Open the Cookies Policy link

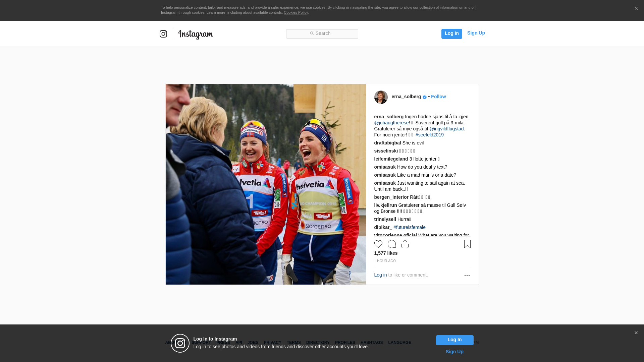coord(296,12)
